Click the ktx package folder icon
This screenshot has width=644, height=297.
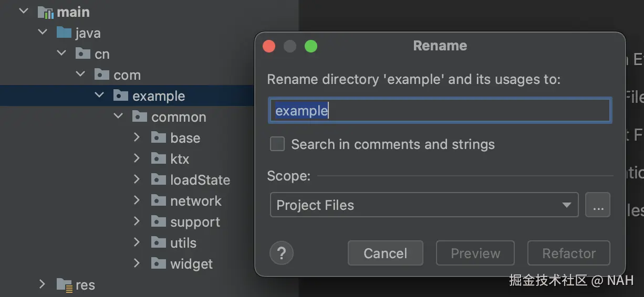pos(158,159)
